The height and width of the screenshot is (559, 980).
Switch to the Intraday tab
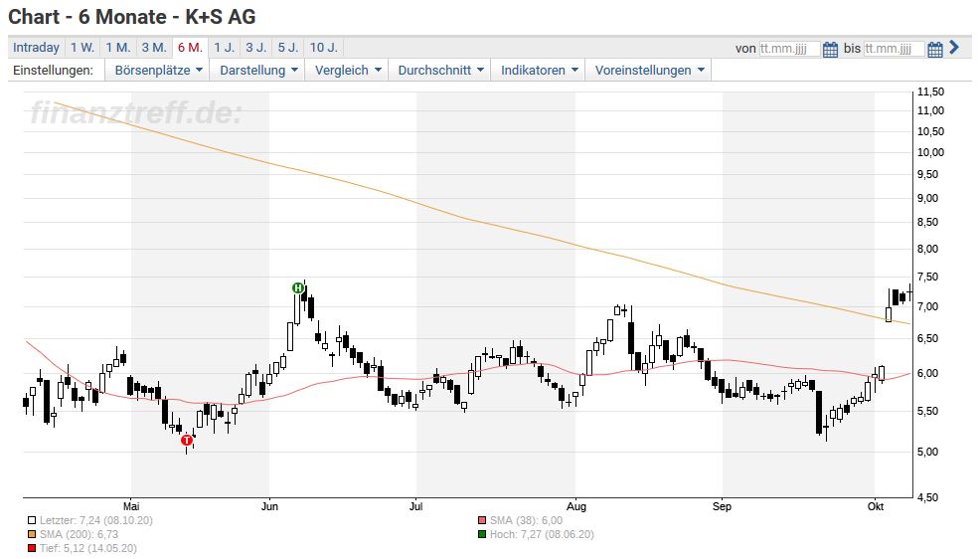tap(36, 48)
